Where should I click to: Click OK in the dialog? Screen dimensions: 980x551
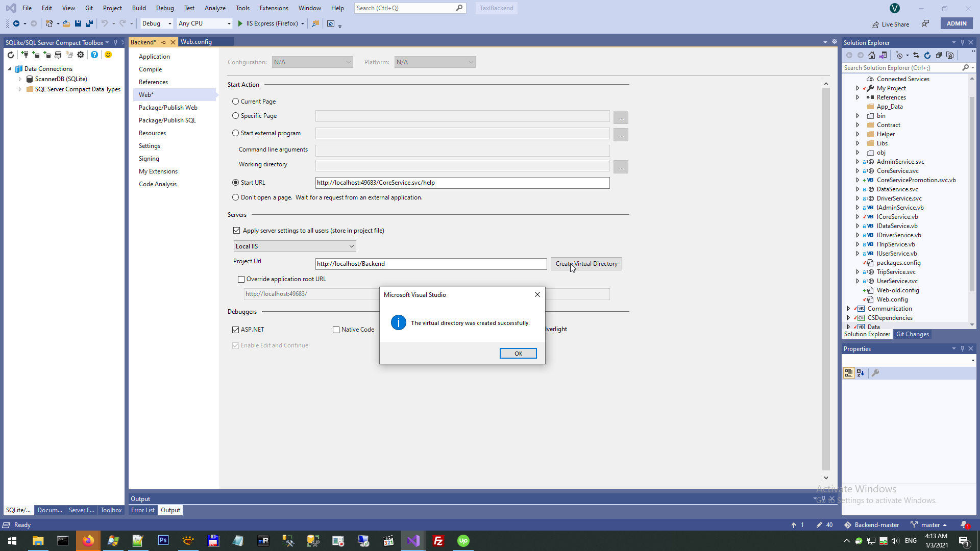pyautogui.click(x=518, y=354)
